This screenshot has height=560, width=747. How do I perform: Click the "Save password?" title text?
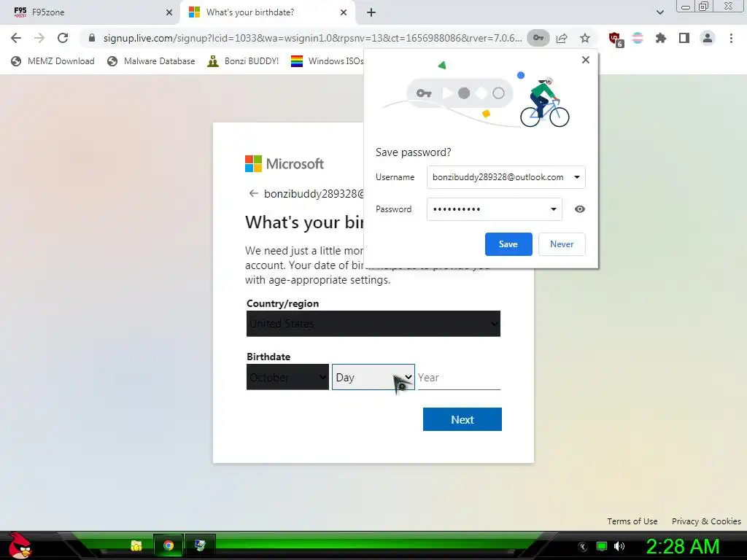click(413, 152)
